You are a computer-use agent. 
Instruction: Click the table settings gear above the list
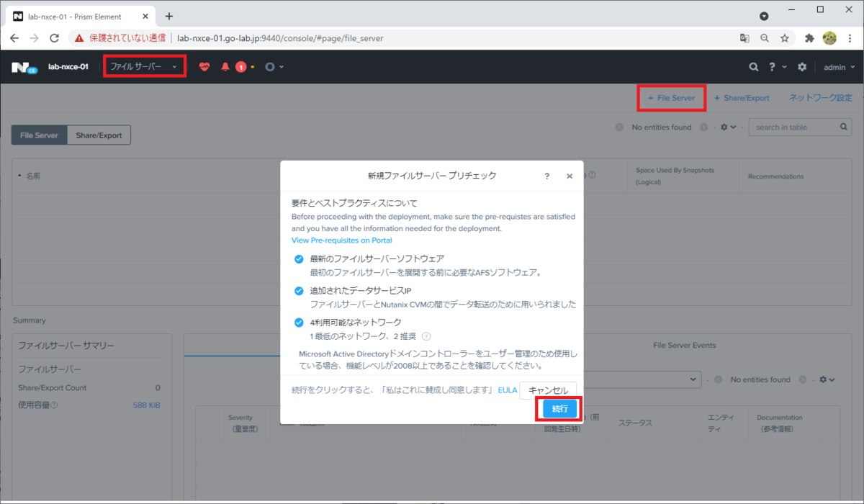724,126
